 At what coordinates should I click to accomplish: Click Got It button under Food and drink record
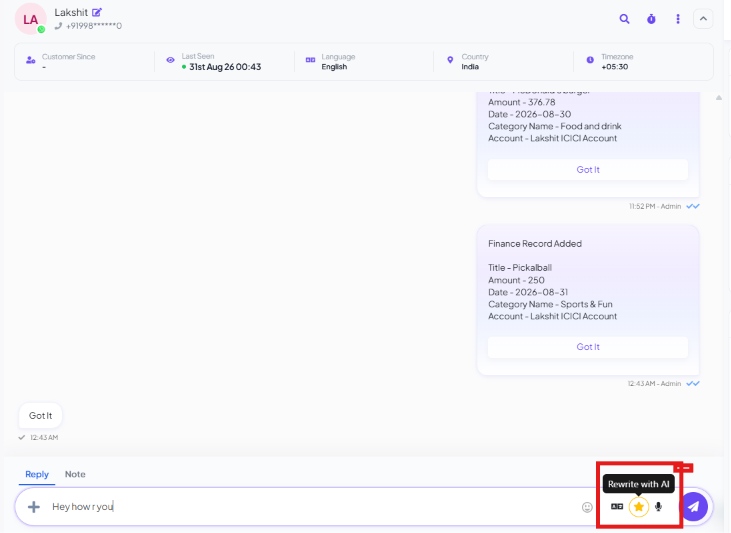click(x=588, y=170)
